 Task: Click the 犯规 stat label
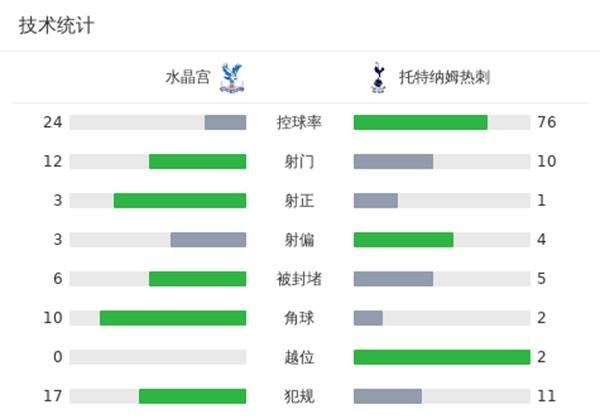point(299,396)
